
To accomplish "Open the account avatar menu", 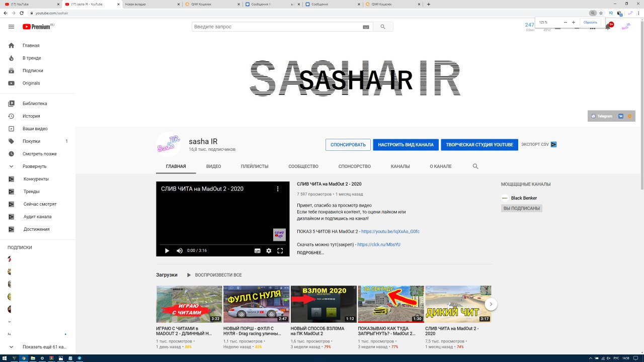I will pos(626,27).
